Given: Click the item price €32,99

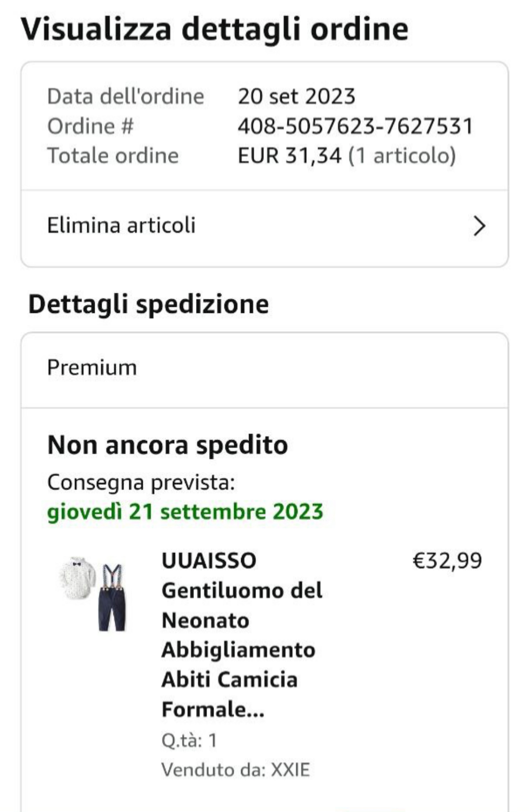Looking at the screenshot, I should pos(447,561).
